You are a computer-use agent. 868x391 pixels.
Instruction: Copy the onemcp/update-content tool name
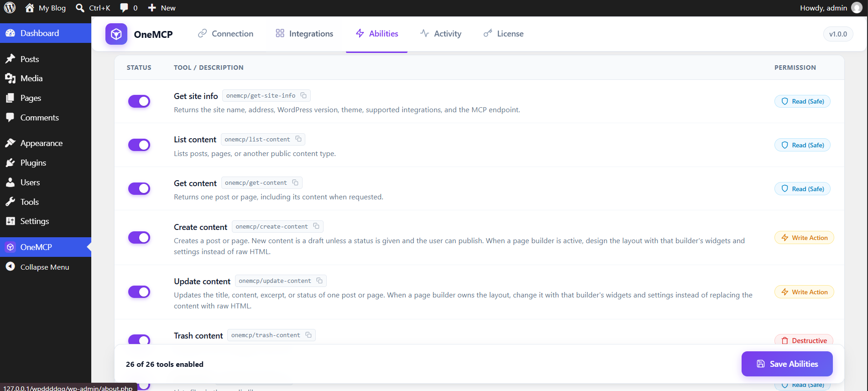(x=319, y=281)
